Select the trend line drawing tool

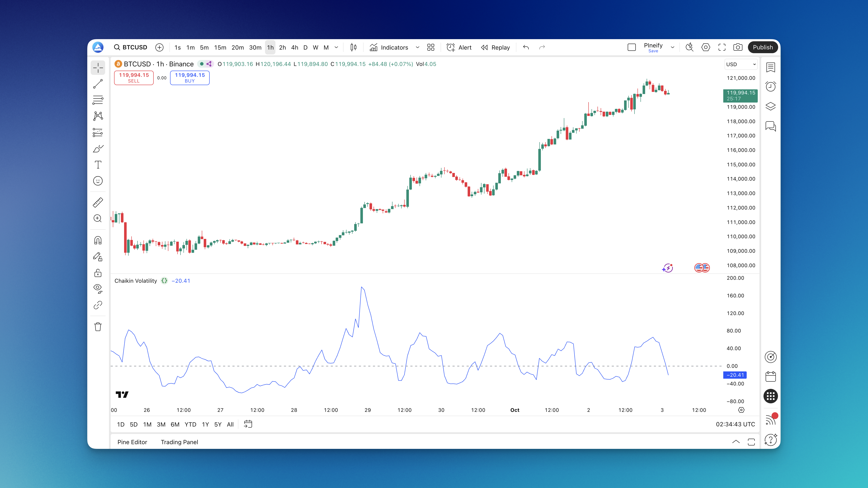[98, 84]
